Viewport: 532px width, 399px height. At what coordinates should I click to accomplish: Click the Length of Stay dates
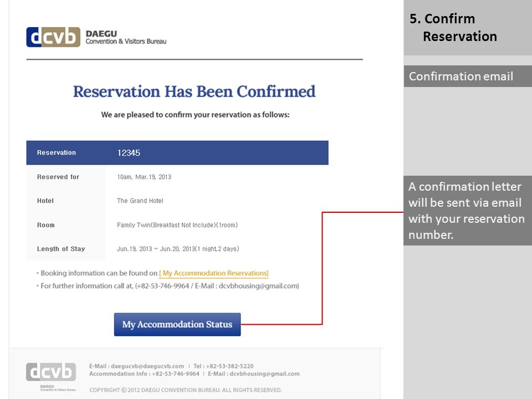coord(178,249)
